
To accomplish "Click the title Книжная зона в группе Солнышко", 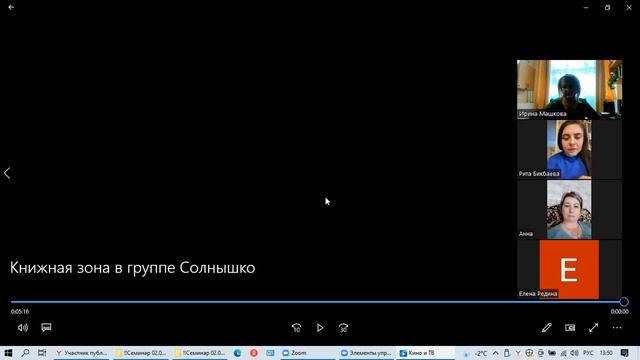I will pyautogui.click(x=133, y=268).
